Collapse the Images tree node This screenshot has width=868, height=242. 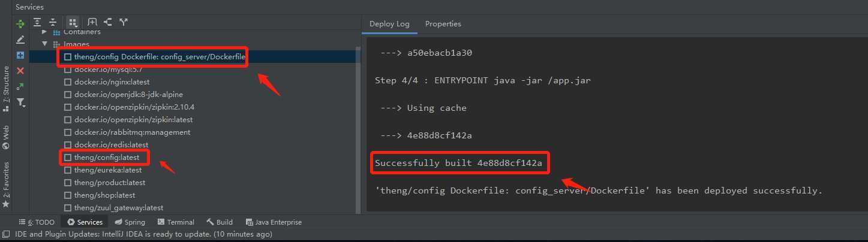point(44,44)
